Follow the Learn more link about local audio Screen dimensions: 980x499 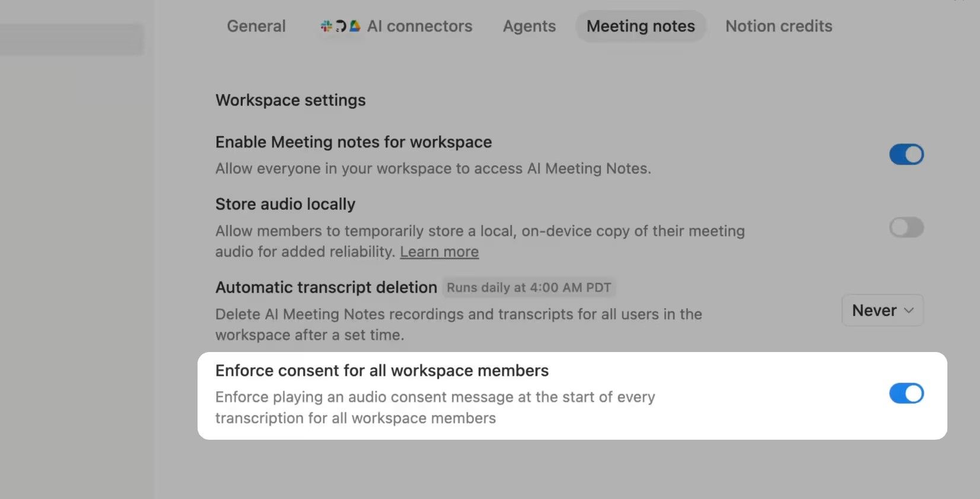coord(439,252)
